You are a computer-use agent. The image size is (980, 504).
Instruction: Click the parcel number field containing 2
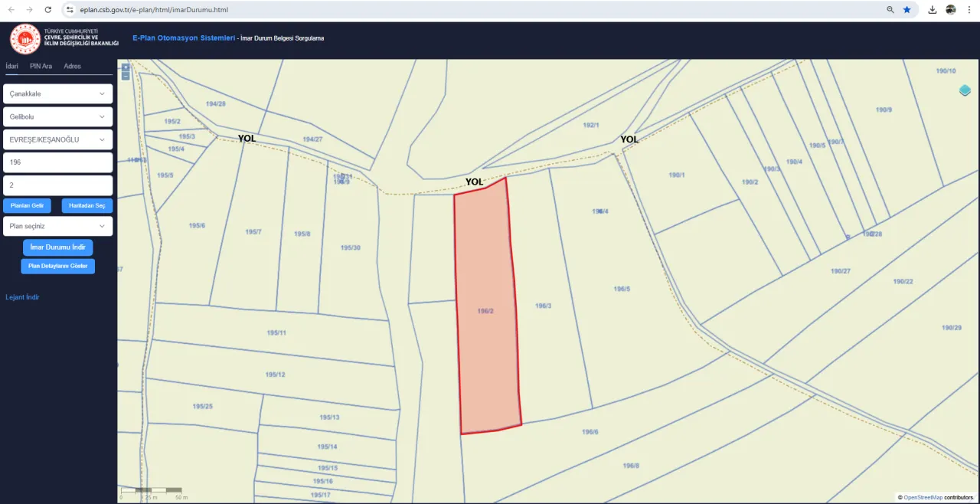tap(58, 185)
